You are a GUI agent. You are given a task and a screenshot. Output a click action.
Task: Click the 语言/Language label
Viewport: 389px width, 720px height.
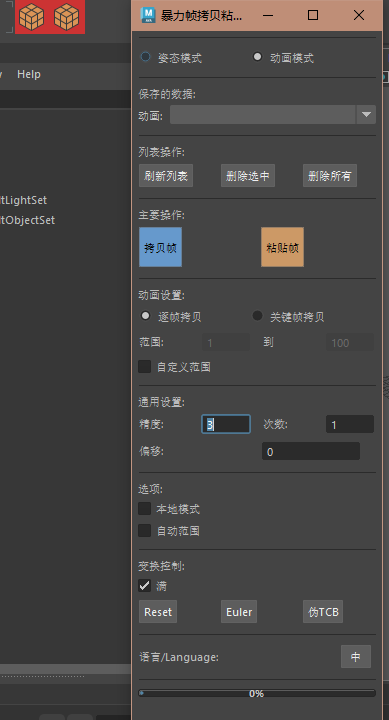click(x=179, y=657)
